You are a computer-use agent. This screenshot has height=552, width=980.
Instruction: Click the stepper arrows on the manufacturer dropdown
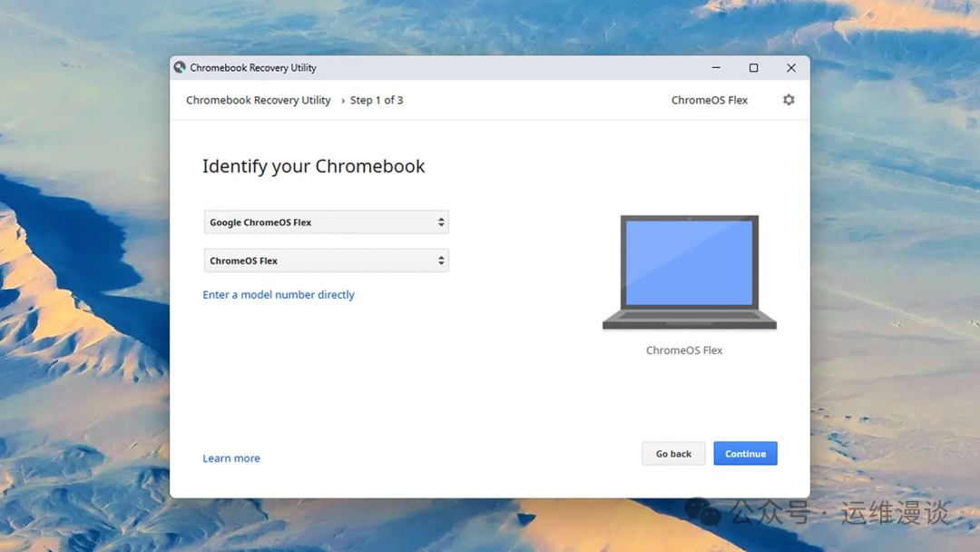coord(441,222)
